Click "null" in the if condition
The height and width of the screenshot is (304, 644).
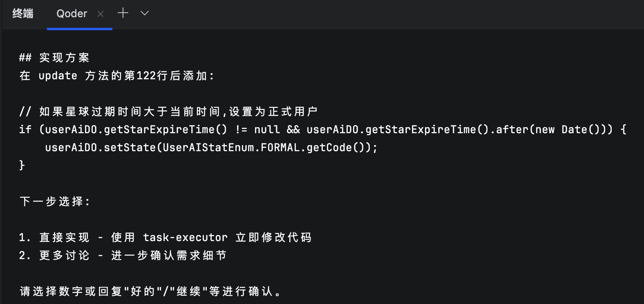click(x=267, y=130)
